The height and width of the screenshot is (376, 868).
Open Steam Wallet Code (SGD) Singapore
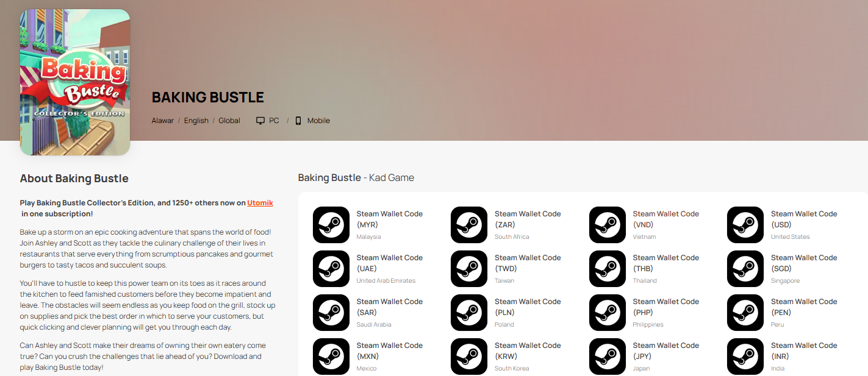tap(803, 263)
